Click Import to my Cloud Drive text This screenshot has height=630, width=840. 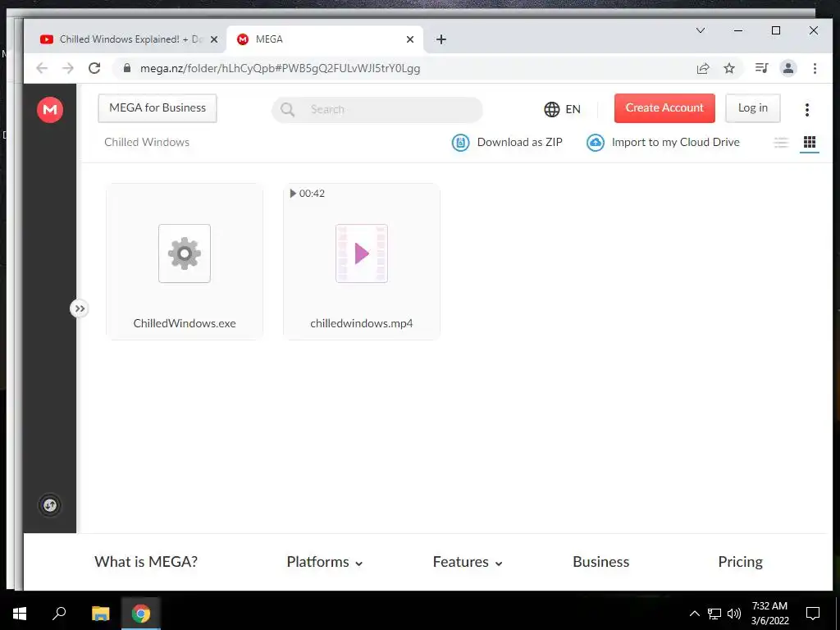676,142
